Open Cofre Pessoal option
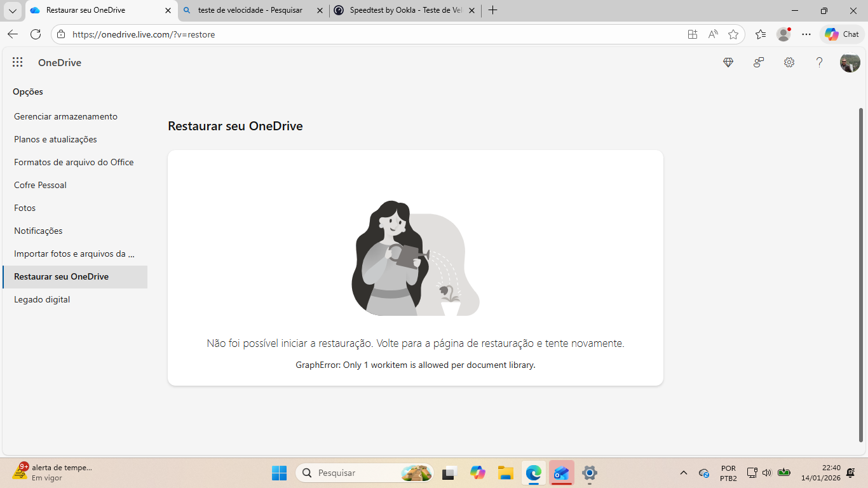This screenshot has height=488, width=868. (x=75, y=185)
